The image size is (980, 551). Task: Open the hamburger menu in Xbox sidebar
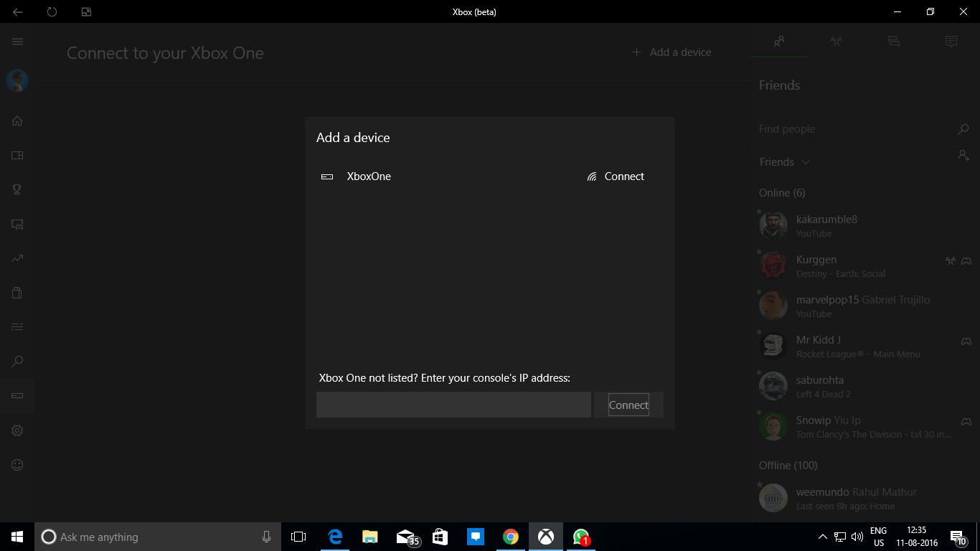pos(17,42)
